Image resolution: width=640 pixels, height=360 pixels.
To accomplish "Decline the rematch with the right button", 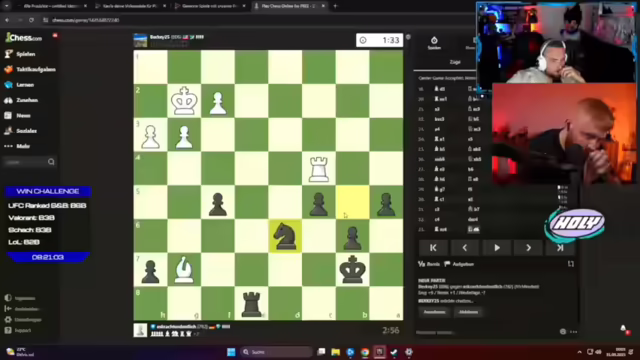I will point(468,312).
